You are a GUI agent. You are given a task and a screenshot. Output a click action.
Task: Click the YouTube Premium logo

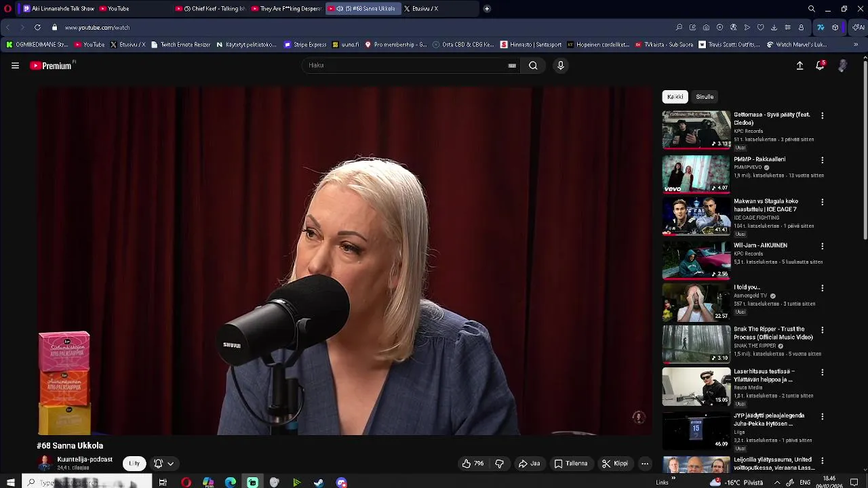[51, 66]
